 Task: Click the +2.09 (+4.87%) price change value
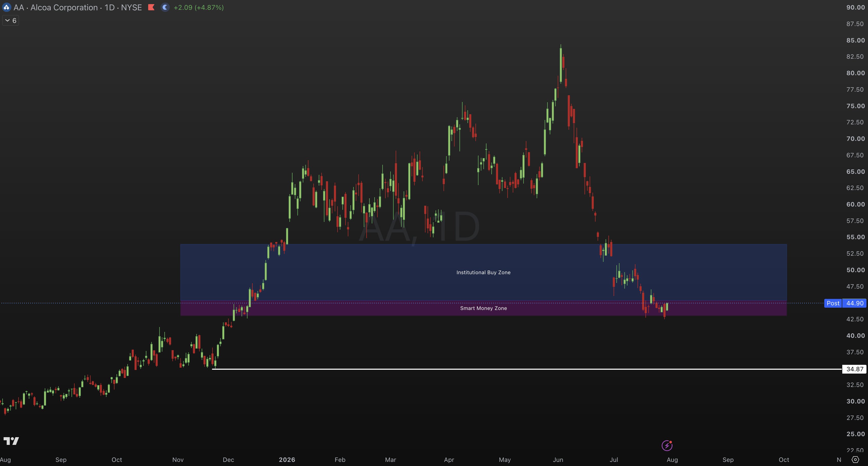pyautogui.click(x=198, y=7)
